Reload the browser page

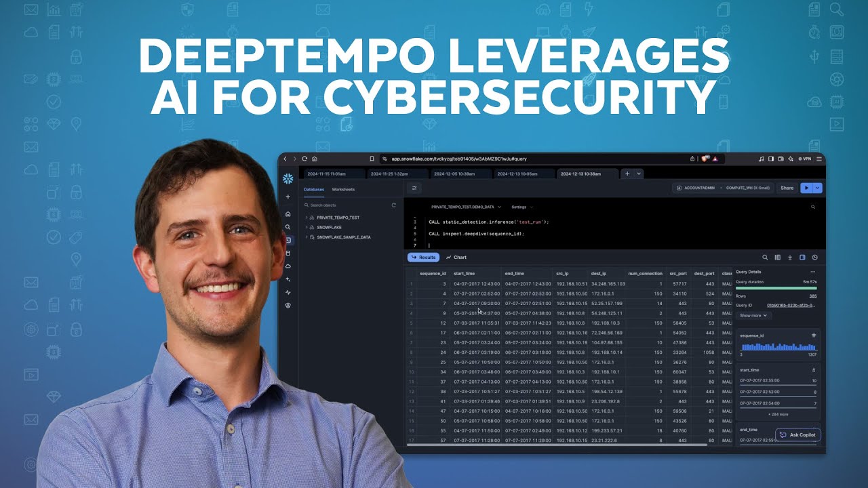(x=304, y=159)
